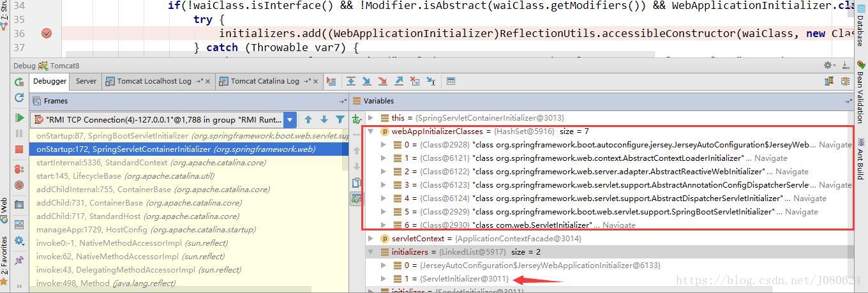Click the Frames panel restore-layout icon

tap(343, 101)
